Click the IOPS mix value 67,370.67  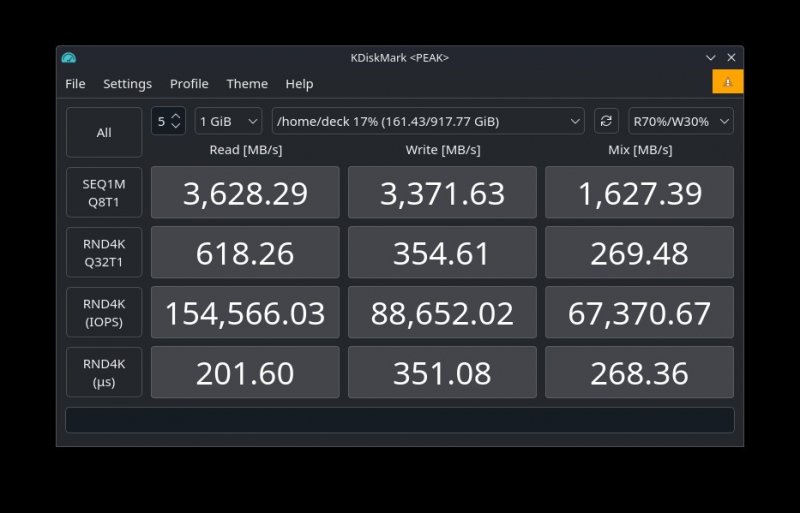coord(639,312)
